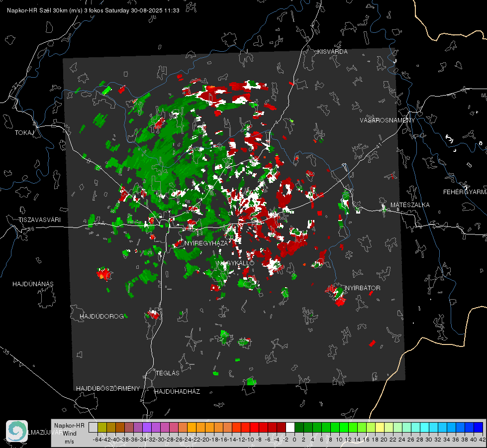The height and width of the screenshot is (448, 487).
Task: Click the TOKAJ town label
Action: pyautogui.click(x=24, y=133)
